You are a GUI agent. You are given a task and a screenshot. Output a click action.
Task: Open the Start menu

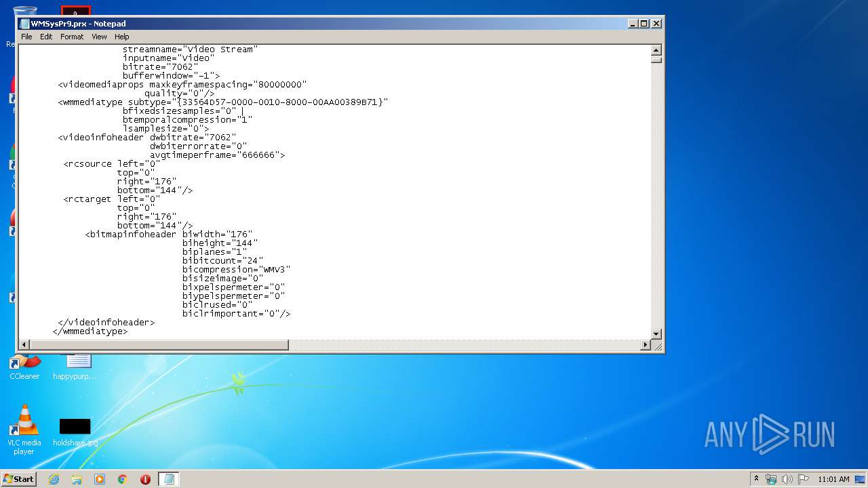point(18,479)
